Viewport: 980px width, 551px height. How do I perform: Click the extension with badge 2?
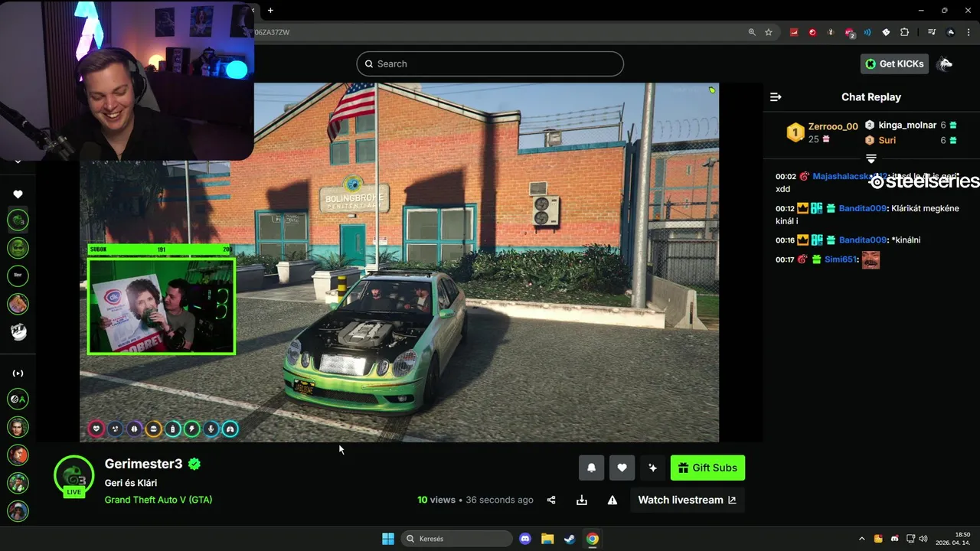pos(850,33)
